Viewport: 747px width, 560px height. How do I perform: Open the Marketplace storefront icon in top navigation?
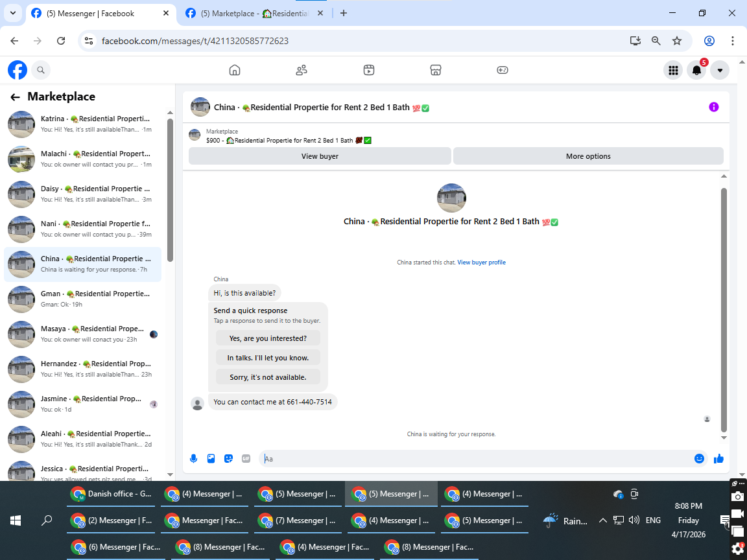(436, 70)
